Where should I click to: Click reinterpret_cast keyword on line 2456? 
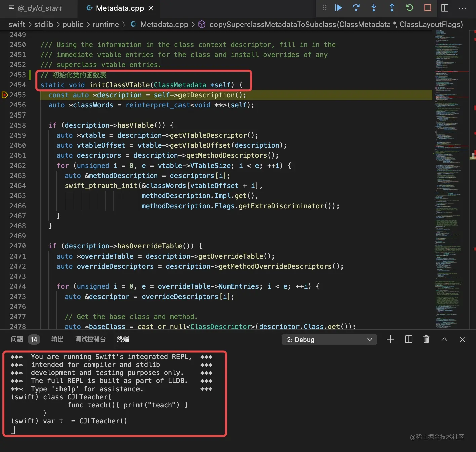(x=158, y=105)
